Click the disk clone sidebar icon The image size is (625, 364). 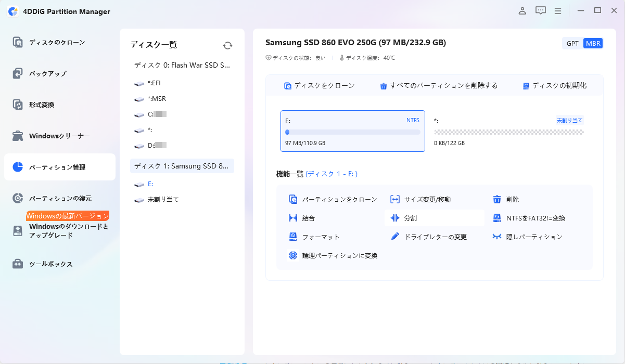click(x=18, y=42)
